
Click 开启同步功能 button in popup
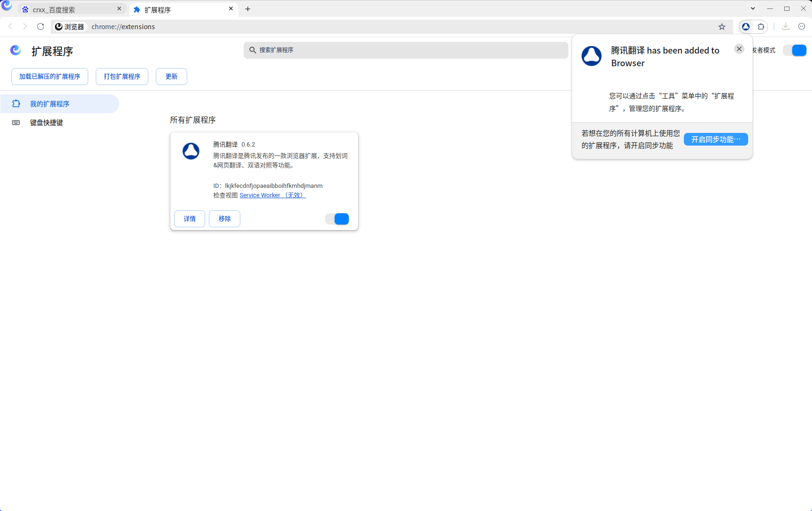(x=716, y=139)
